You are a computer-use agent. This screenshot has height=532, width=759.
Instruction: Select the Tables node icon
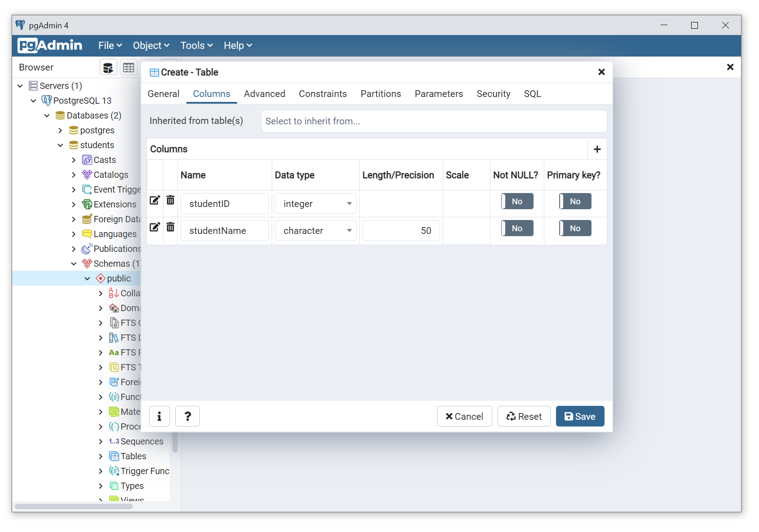114,456
